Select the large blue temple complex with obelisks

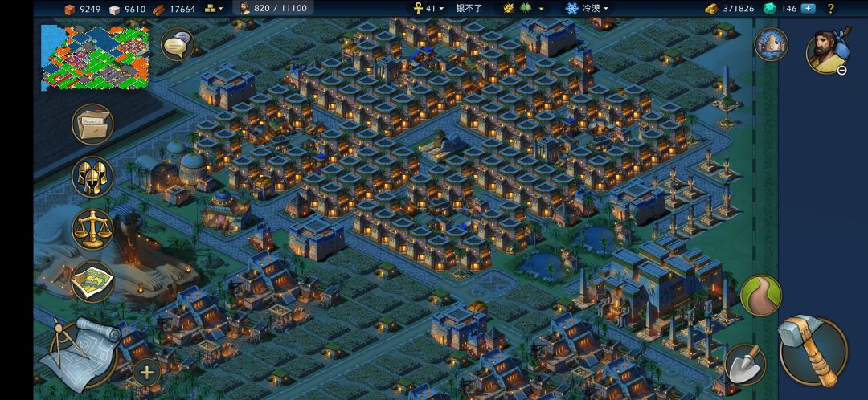(661, 285)
